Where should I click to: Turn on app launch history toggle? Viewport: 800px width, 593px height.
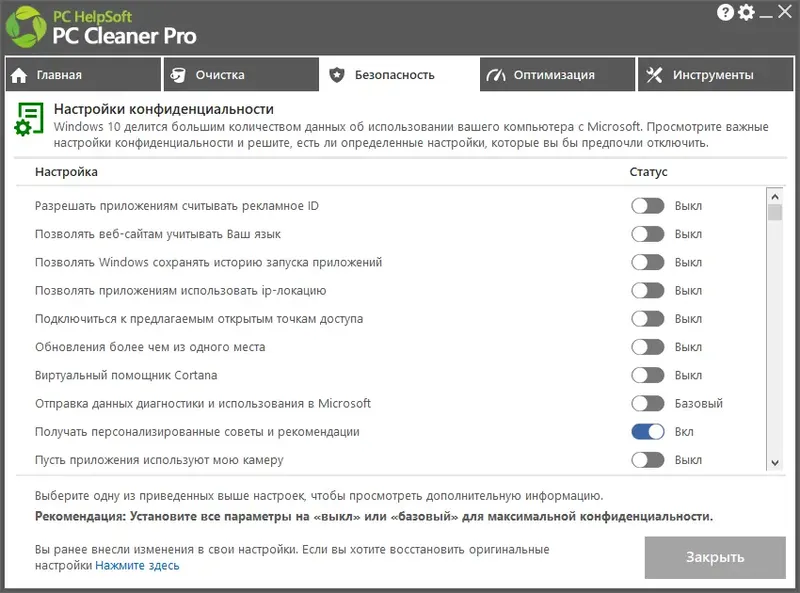[x=647, y=262]
